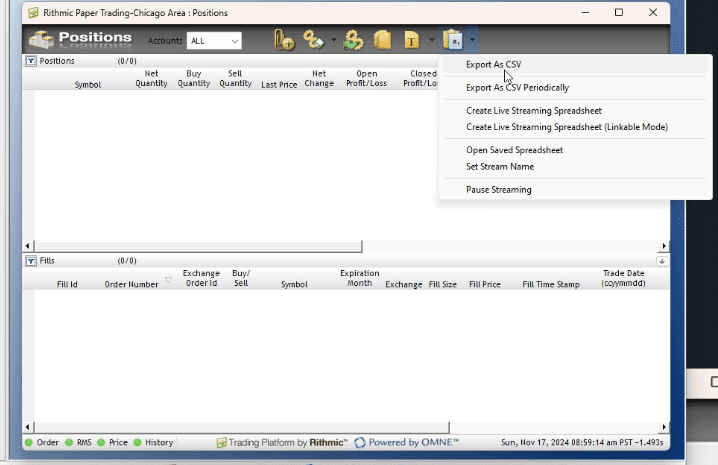Open the Accounts dropdown
This screenshot has width=718, height=465.
[214, 41]
